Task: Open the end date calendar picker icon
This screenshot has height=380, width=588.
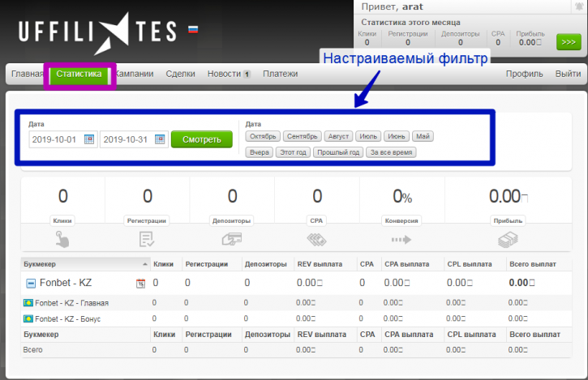Action: [x=160, y=139]
